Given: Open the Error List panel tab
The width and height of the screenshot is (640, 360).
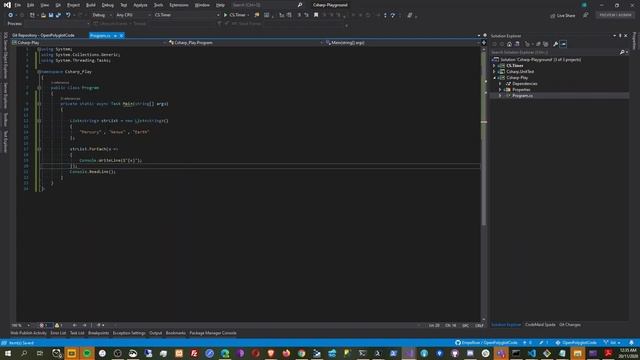Looking at the screenshot, I should pyautogui.click(x=58, y=333).
